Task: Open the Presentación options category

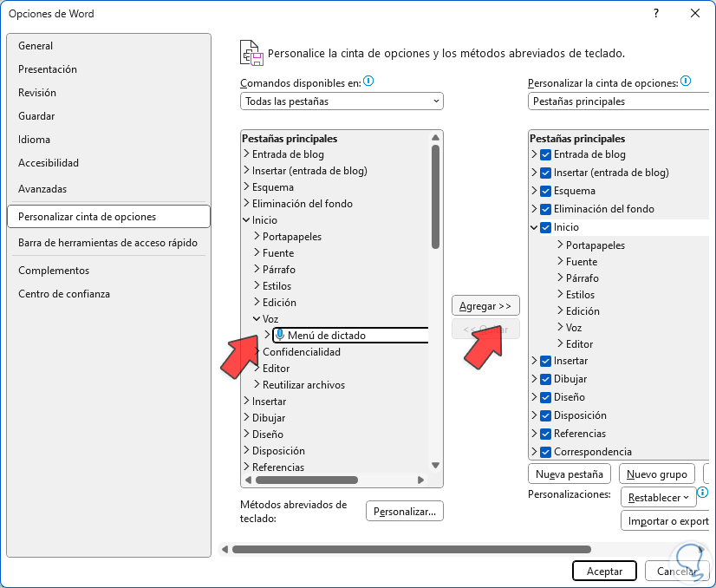Action: [108, 69]
